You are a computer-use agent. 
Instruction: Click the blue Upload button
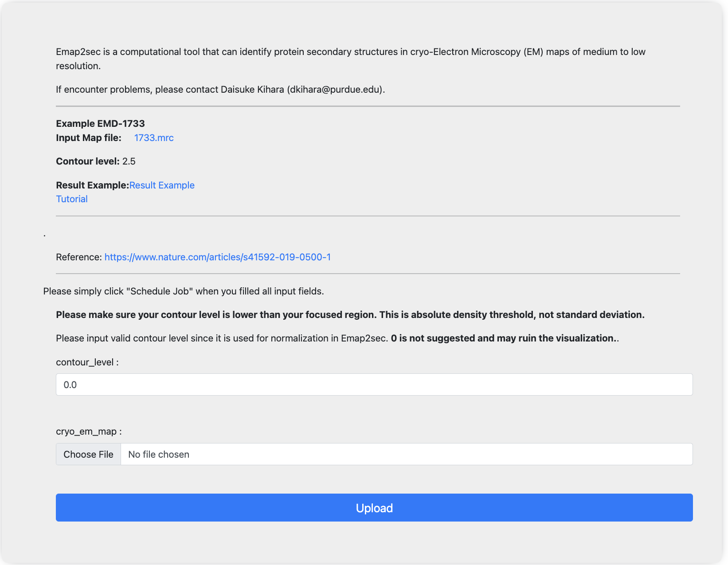coord(374,508)
